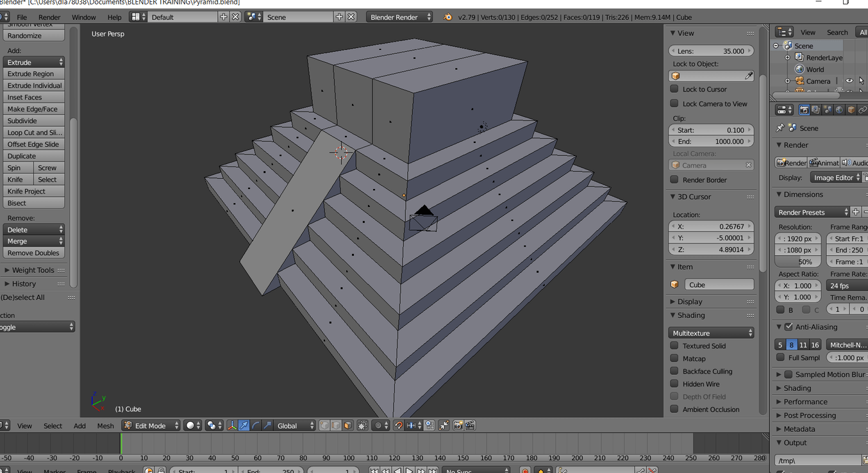
Task: Pin the Properties editor context
Action: [x=780, y=128]
